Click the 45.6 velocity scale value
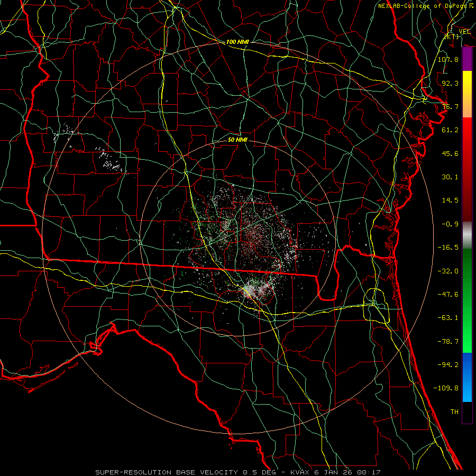Screen dimensions: 476x476 tap(450, 153)
